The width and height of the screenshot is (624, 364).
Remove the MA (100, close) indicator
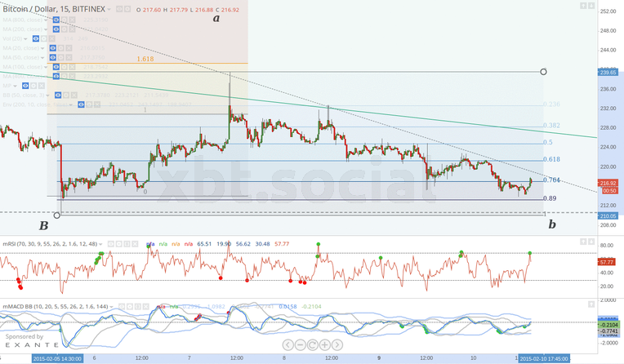(x=71, y=67)
